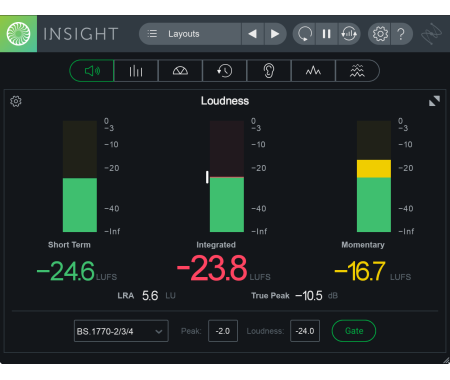Click the Loudness target field -24.0
Image resolution: width=450 pixels, height=380 pixels.
point(305,331)
